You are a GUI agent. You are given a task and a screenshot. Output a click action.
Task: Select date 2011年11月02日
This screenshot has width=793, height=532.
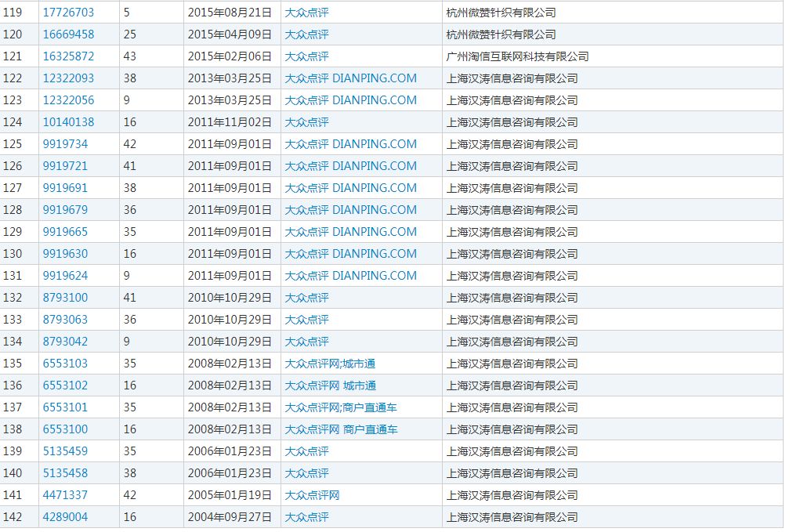(230, 122)
